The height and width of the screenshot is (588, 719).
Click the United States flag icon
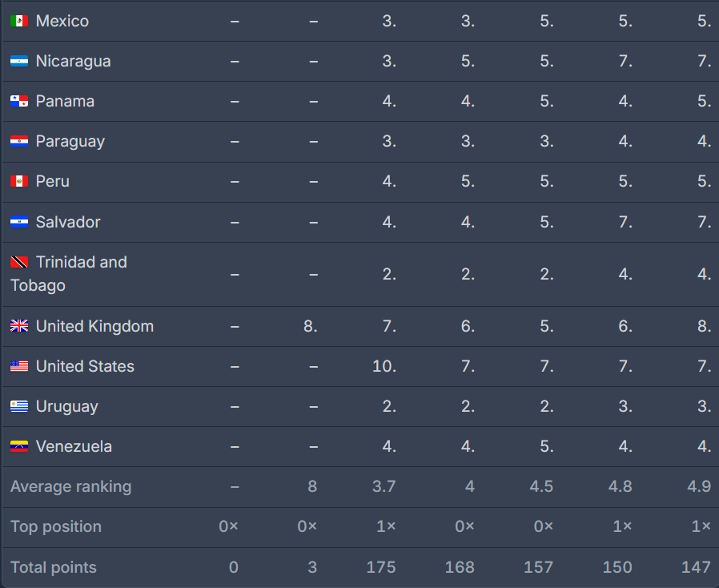(19, 366)
